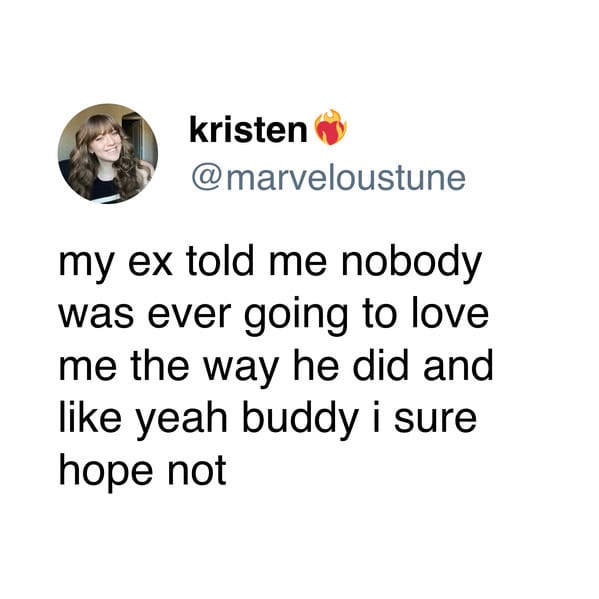Select the word ex in the tweet
Image resolution: width=599 pixels, height=599 pixels.
click(x=150, y=266)
